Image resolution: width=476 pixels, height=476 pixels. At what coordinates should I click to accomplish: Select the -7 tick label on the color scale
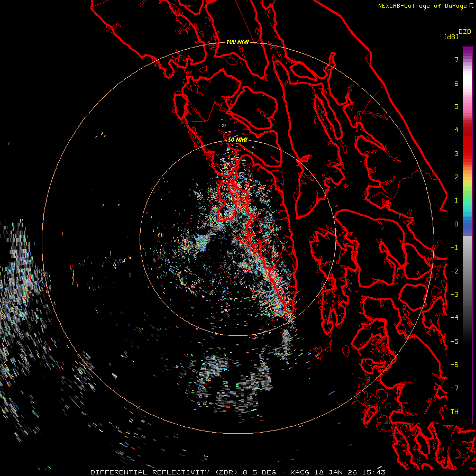tap(454, 388)
